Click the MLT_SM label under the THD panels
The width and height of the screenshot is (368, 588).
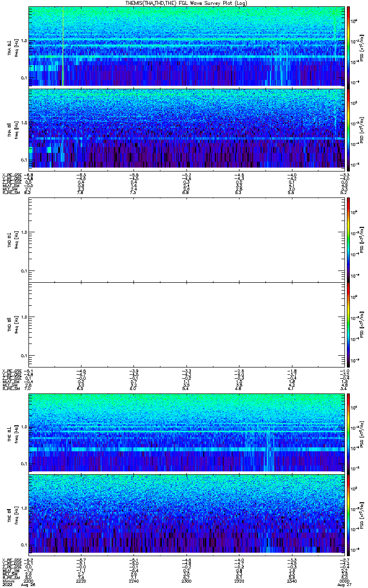tap(10, 386)
